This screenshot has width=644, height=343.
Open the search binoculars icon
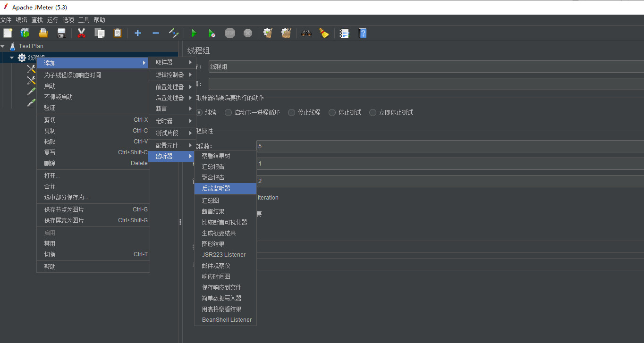[306, 33]
